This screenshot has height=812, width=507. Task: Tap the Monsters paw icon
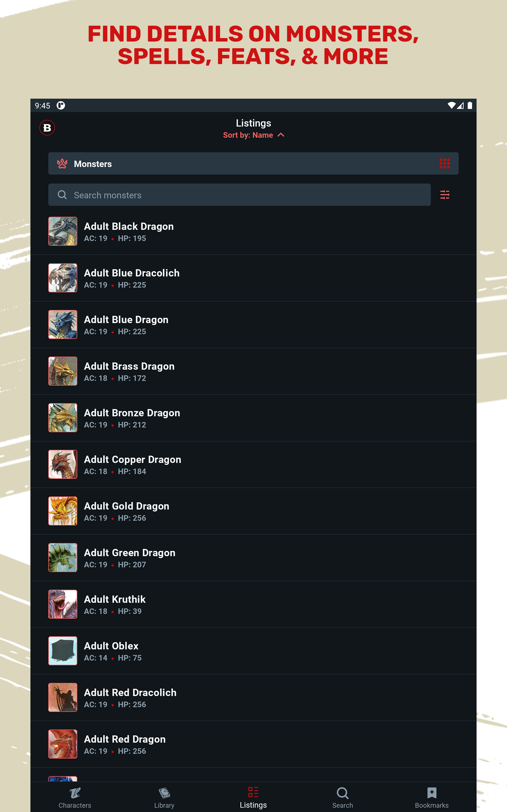pos(62,163)
